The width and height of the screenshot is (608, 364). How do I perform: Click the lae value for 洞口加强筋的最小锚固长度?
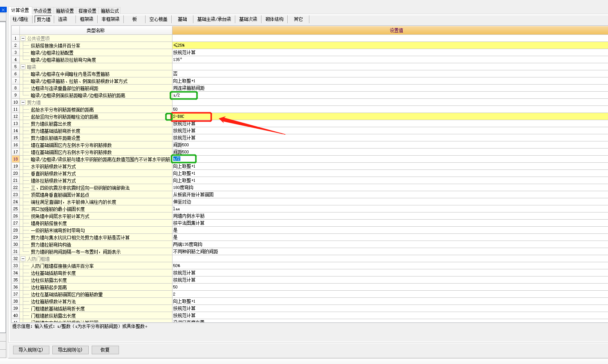tap(390, 209)
